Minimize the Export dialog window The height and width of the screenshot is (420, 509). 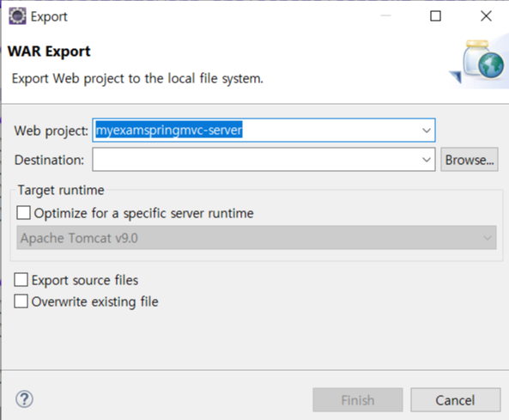[x=385, y=16]
